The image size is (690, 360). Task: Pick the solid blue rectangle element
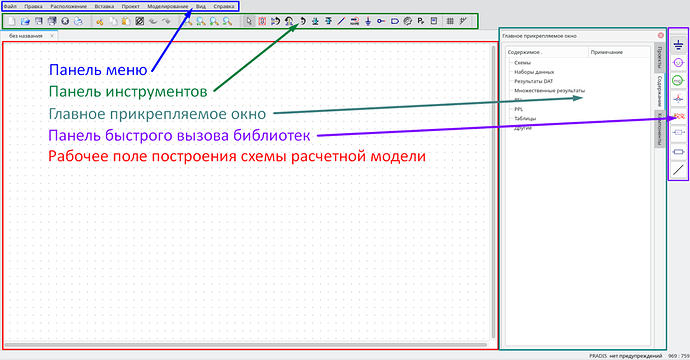[678, 152]
